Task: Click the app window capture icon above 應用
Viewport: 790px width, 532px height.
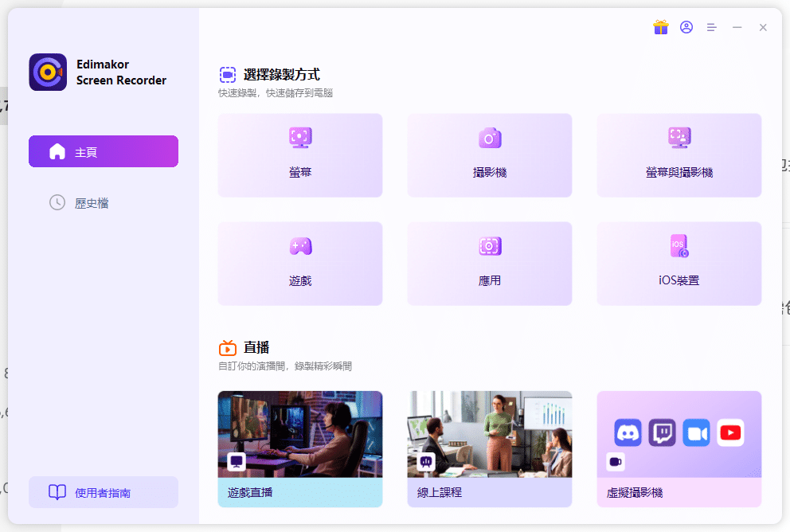Action: click(x=490, y=246)
